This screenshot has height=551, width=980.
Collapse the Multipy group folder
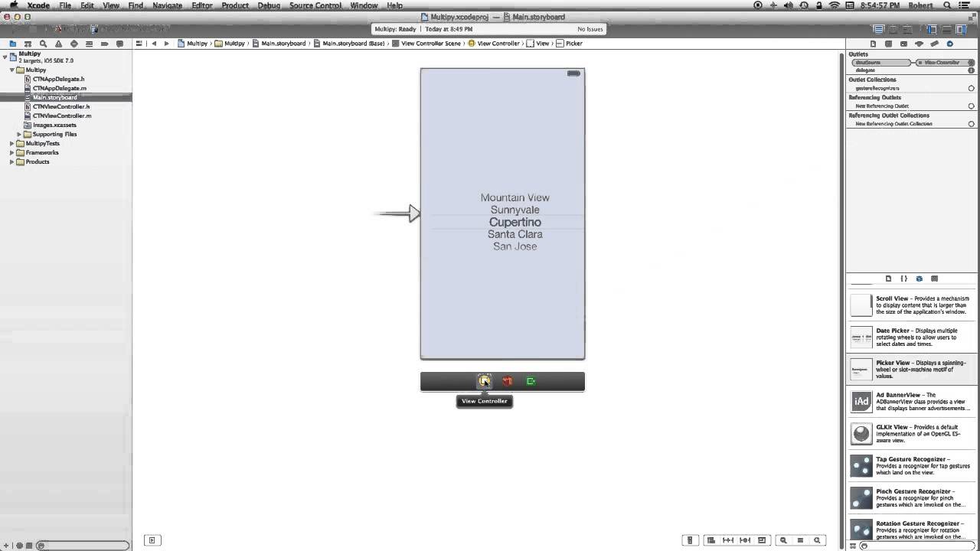pos(12,70)
